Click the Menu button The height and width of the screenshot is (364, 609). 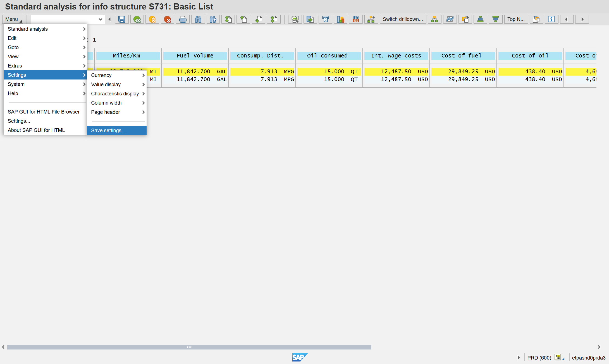(13, 19)
